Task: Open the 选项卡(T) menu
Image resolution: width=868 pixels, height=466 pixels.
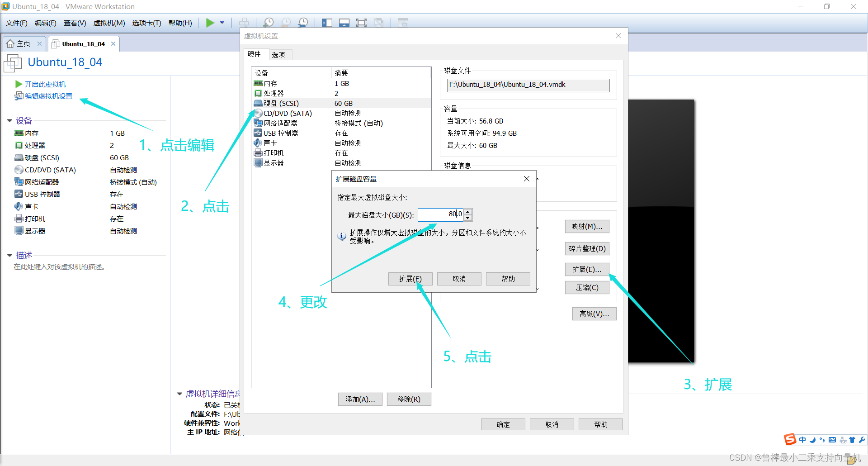Action: 146,23
